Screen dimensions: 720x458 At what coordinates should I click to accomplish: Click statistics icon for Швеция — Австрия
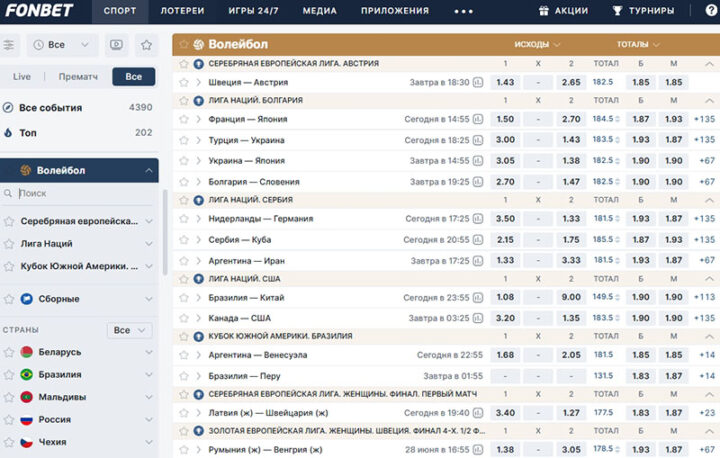477,83
